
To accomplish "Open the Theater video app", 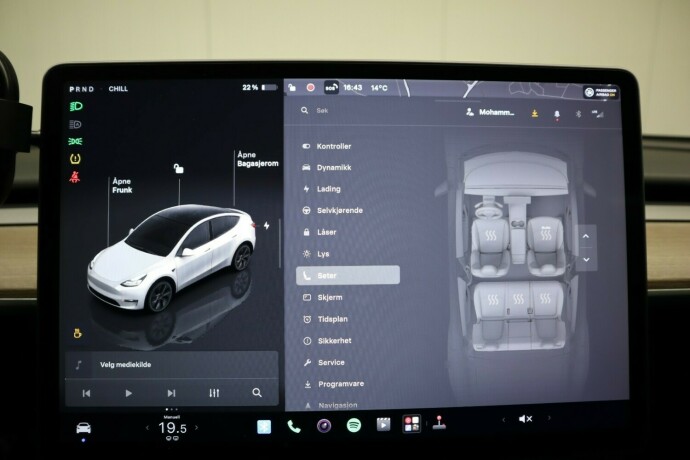I will (383, 425).
